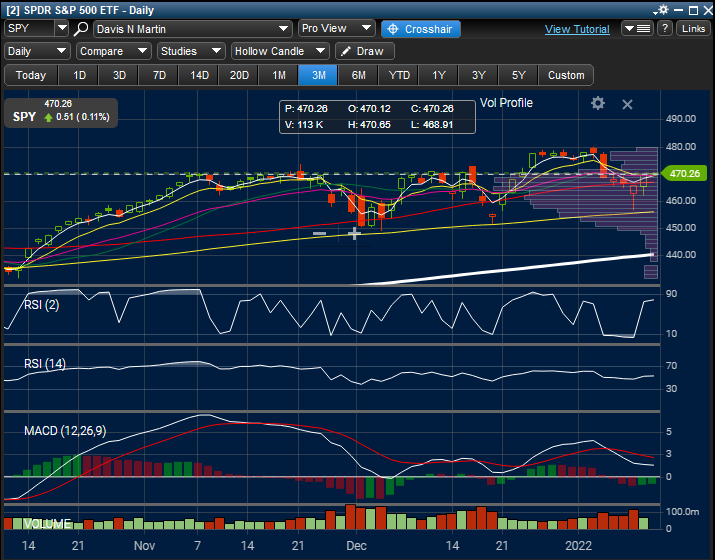
Task: Select the 5Y range tab
Action: coord(518,75)
